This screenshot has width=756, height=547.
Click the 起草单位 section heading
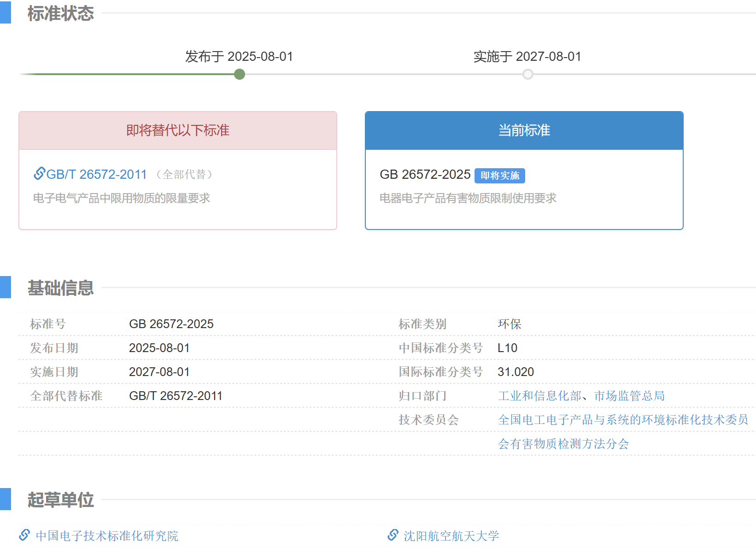[60, 500]
